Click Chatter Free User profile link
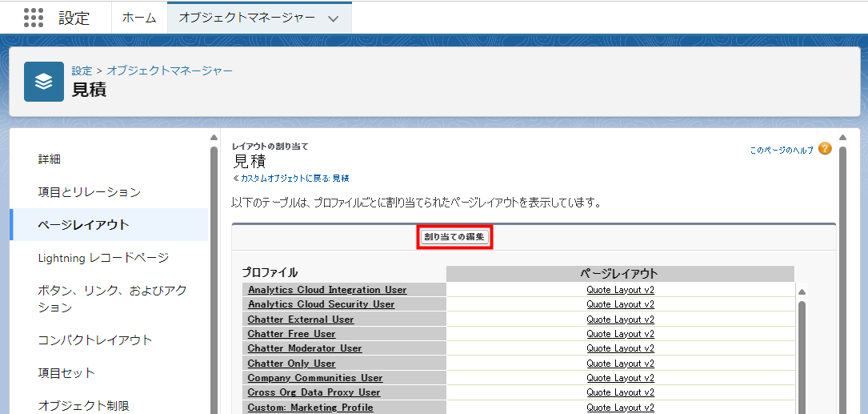This screenshot has height=414, width=868. coord(291,334)
